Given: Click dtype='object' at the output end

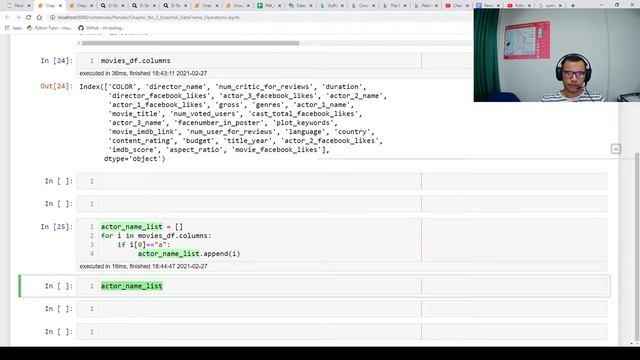Looking at the screenshot, I should click(x=135, y=158).
